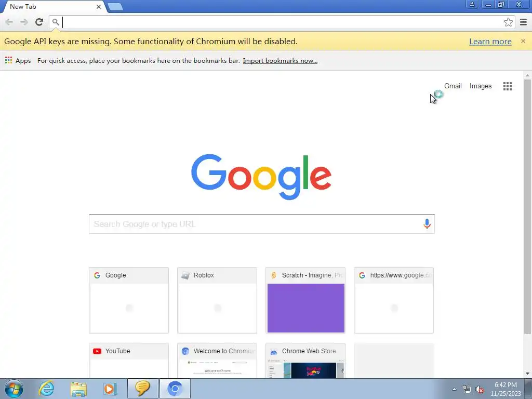The image size is (532, 399).
Task: Open the Windows Start menu orb
Action: (14, 389)
